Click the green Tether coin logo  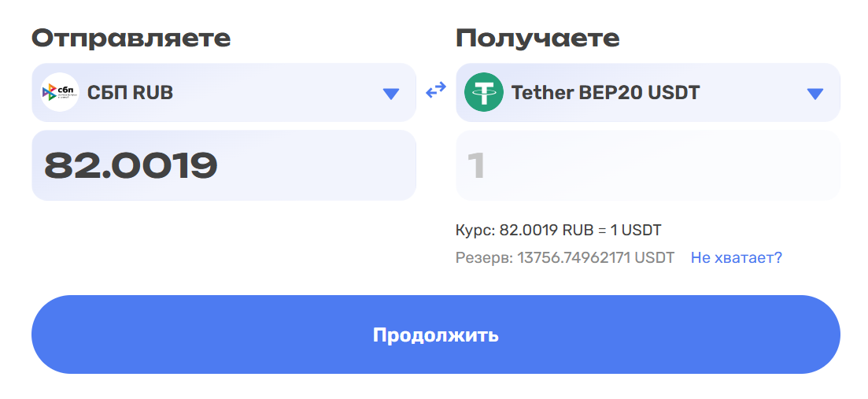[484, 92]
